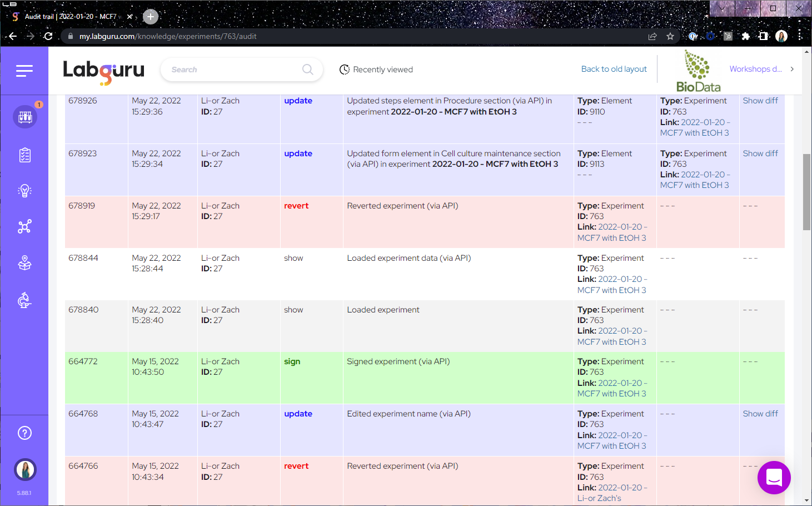Bookmark this page with the star icon
812x506 pixels.
670,36
